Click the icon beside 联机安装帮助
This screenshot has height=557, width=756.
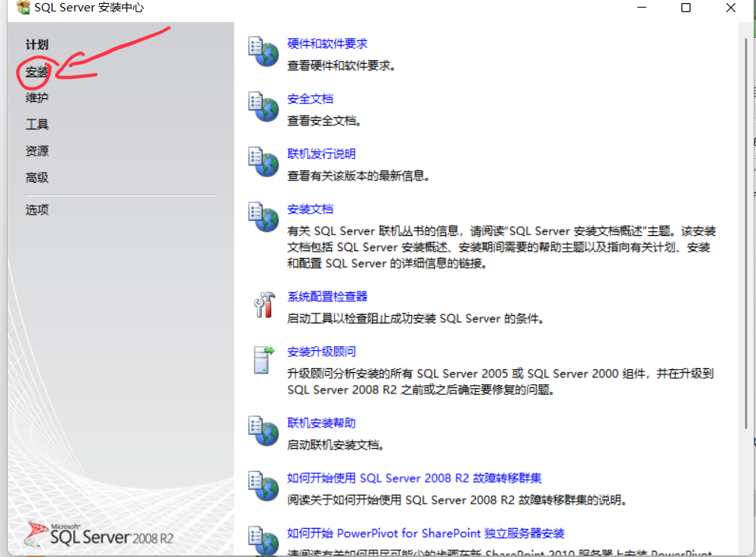(x=263, y=431)
